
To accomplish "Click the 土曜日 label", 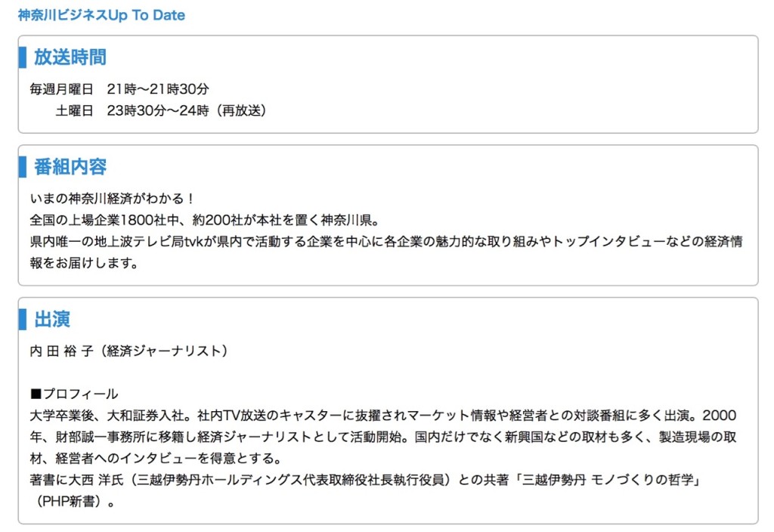I will (74, 110).
